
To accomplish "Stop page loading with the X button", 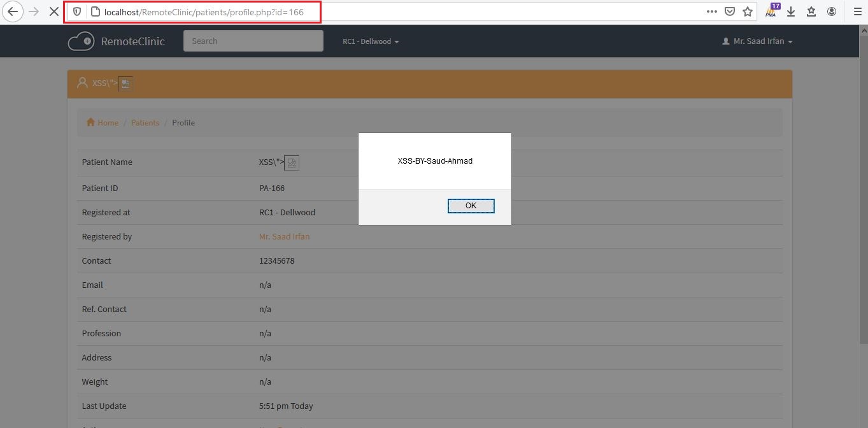I will [x=54, y=11].
